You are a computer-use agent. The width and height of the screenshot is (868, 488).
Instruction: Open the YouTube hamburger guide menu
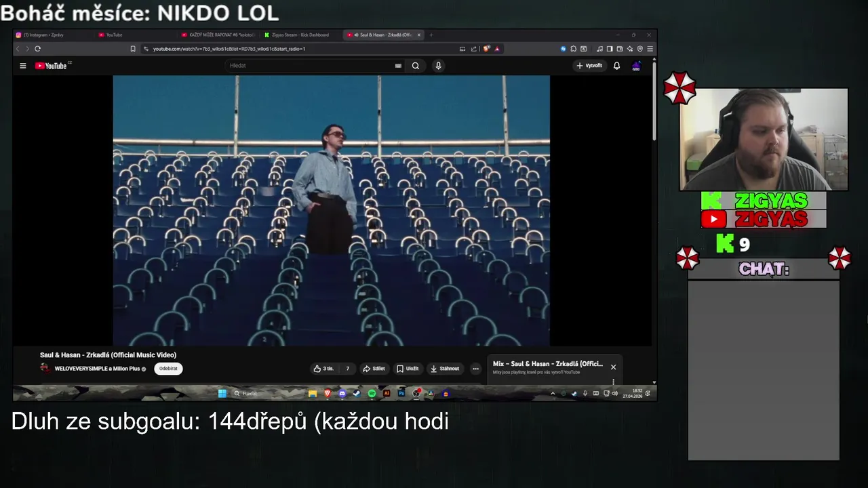click(x=22, y=66)
